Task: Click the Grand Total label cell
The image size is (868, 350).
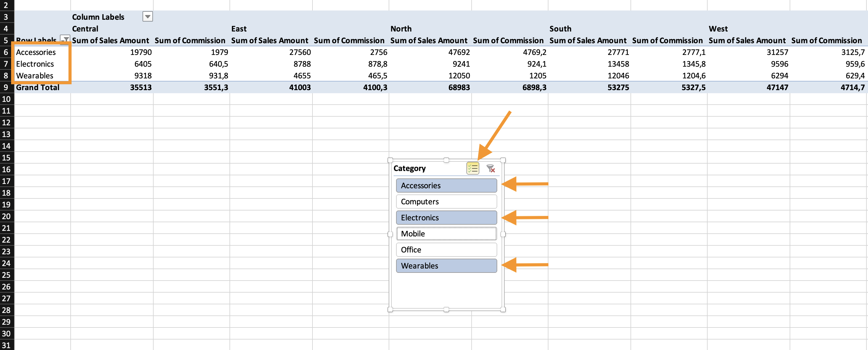Action: 38,87
